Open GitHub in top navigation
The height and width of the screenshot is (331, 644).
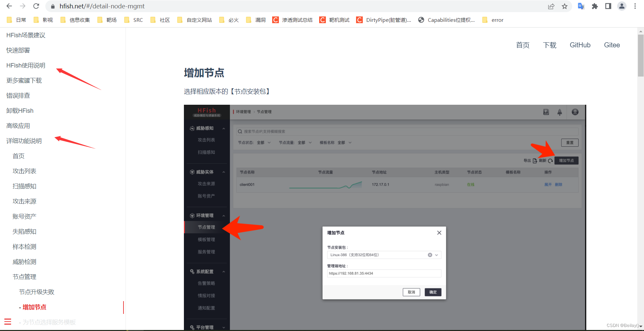click(x=580, y=45)
